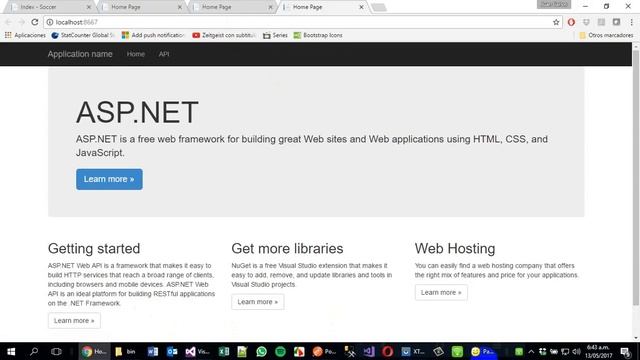Open the StatCounter Global bookmark
The width and height of the screenshot is (640, 360).
(x=83, y=36)
